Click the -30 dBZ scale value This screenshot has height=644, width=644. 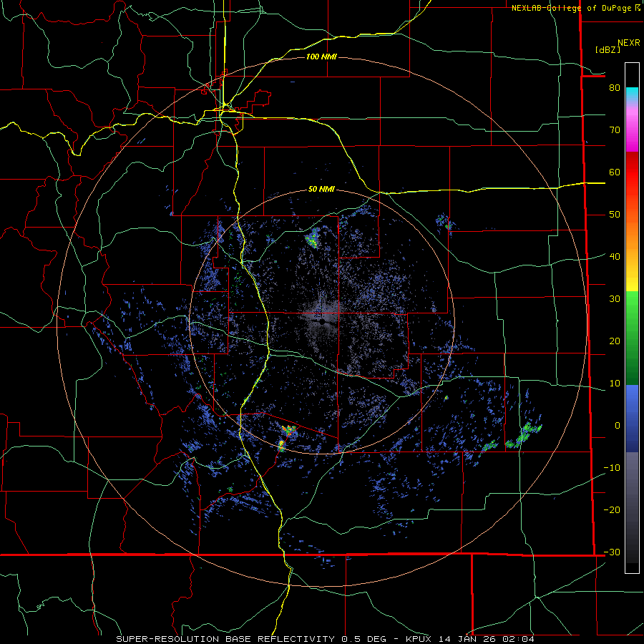pos(612,552)
